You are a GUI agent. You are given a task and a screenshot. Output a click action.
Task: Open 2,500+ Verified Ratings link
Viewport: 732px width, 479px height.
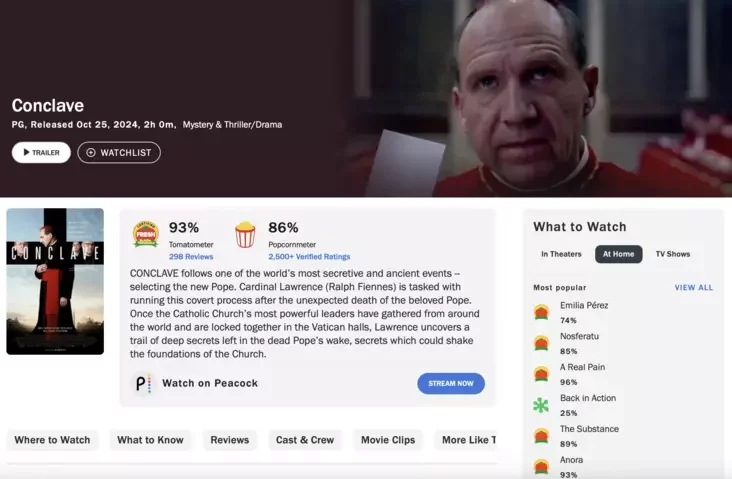(x=309, y=257)
